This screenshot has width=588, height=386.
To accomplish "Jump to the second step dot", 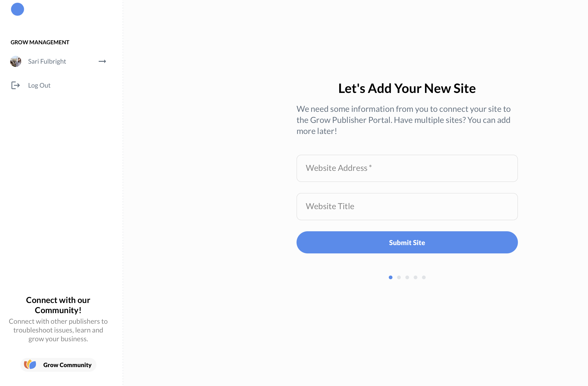I will pyautogui.click(x=399, y=277).
